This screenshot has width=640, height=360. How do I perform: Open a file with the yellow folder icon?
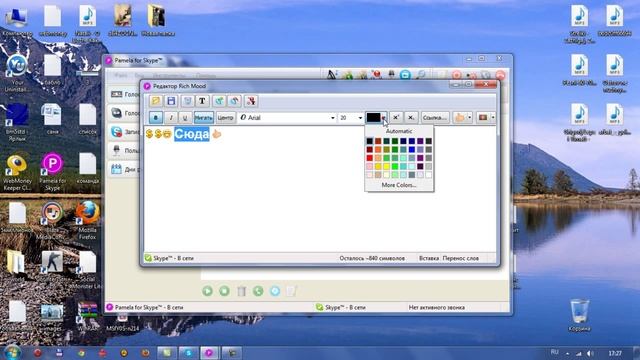[x=156, y=101]
